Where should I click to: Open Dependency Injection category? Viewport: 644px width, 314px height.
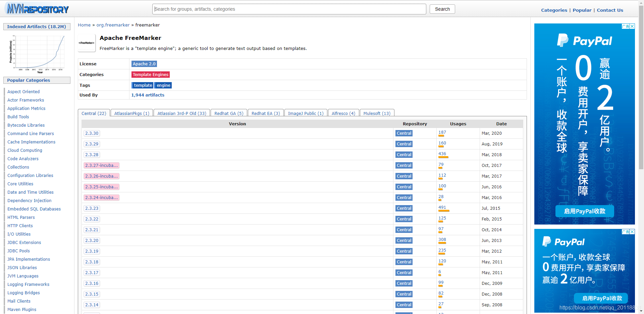pos(30,200)
